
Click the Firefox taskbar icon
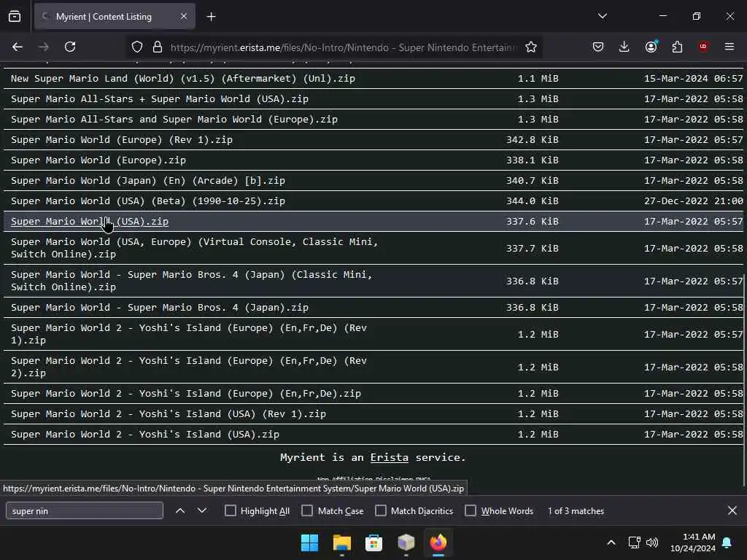(x=438, y=542)
